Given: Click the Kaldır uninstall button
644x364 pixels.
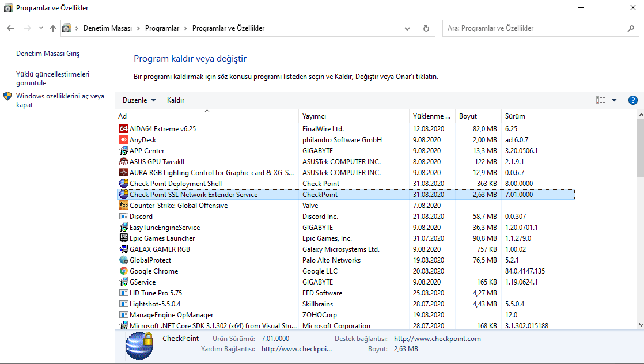Looking at the screenshot, I should pyautogui.click(x=176, y=100).
